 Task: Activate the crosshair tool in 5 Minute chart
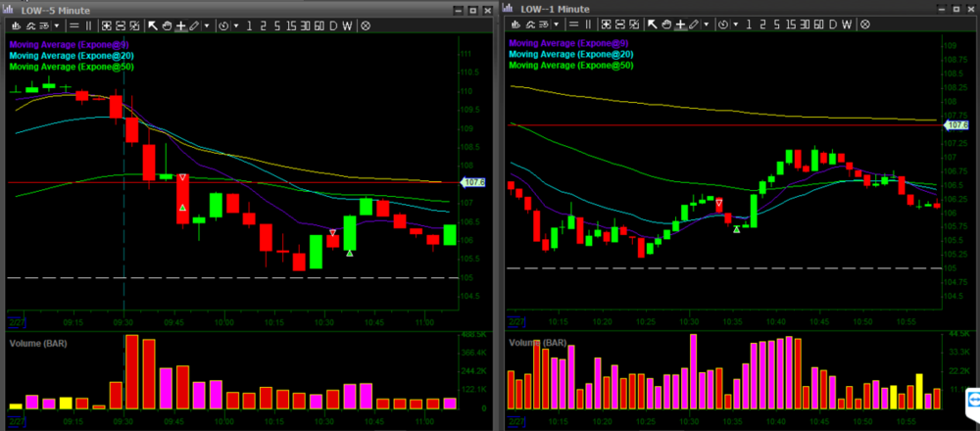(x=180, y=25)
